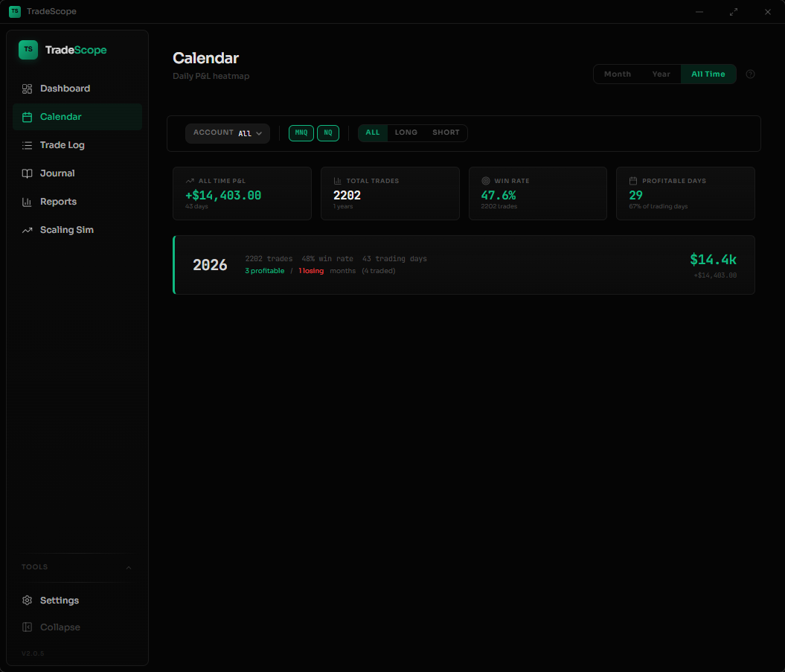Click the Win Rate stat card
Image resolution: width=785 pixels, height=672 pixels.
pyautogui.click(x=537, y=193)
